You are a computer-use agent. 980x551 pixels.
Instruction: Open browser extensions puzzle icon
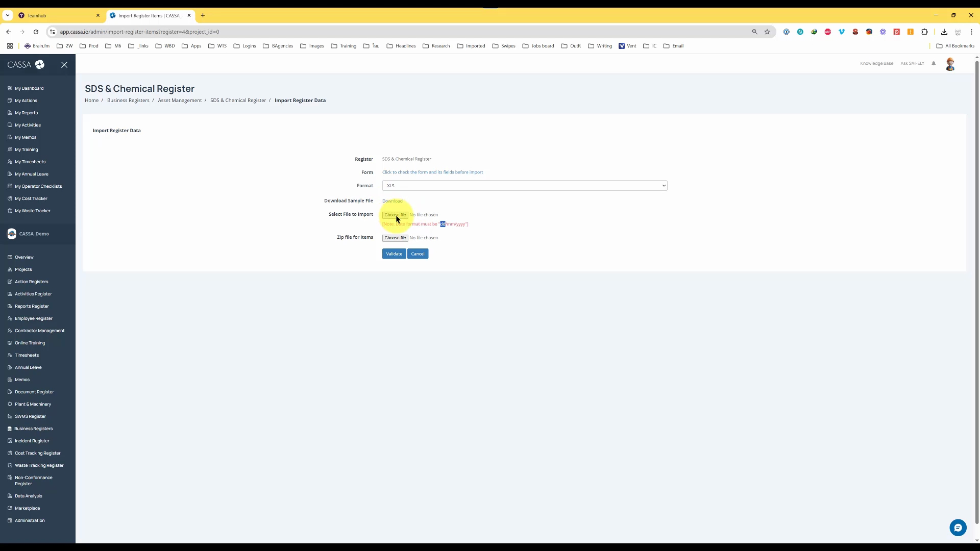(x=924, y=32)
